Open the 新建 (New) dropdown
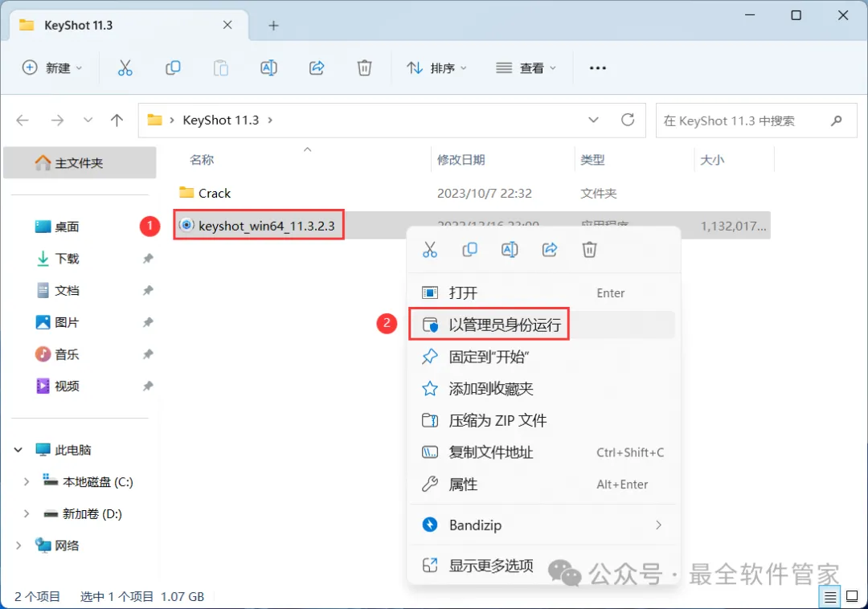868x609 pixels. (x=52, y=68)
